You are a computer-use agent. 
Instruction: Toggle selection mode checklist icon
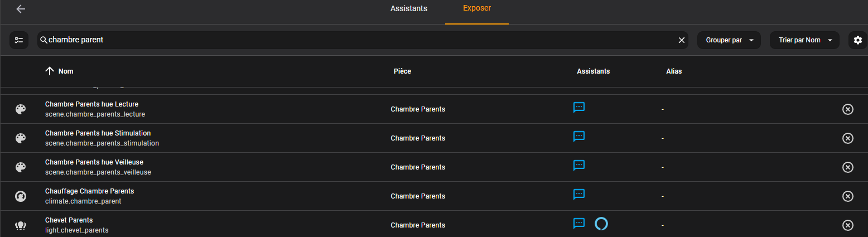pos(20,40)
